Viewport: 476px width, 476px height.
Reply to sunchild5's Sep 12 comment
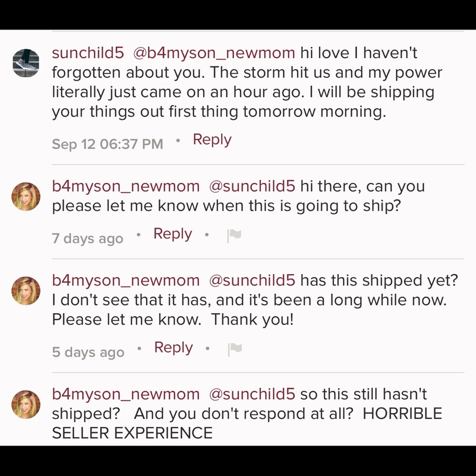pos(212,140)
